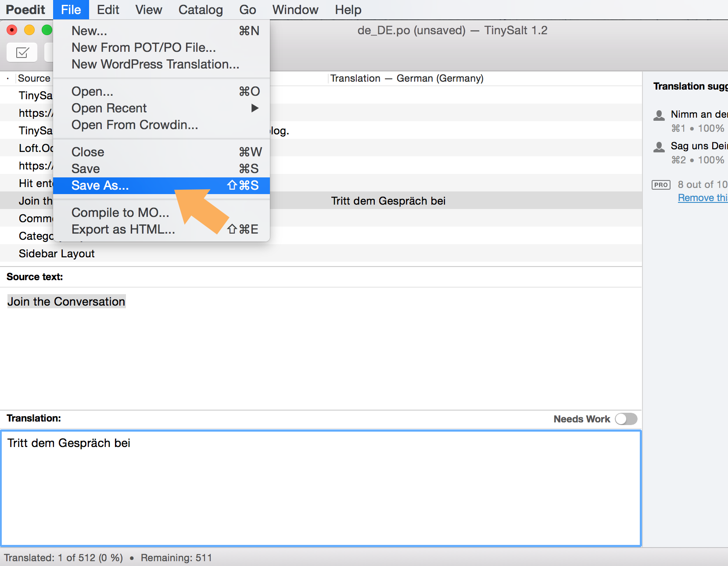
Task: Pick Open From Crowdin… menu entry
Action: (135, 125)
